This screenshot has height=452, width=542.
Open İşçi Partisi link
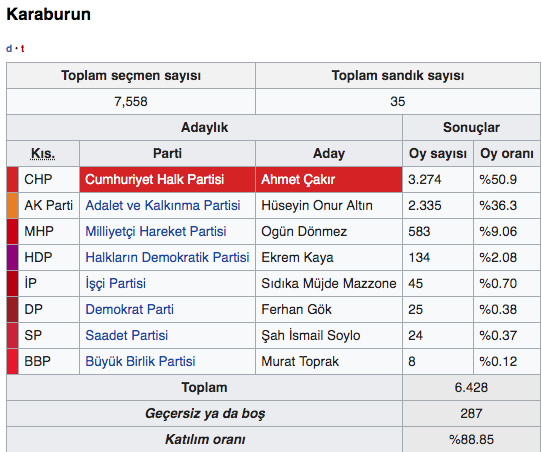point(115,283)
